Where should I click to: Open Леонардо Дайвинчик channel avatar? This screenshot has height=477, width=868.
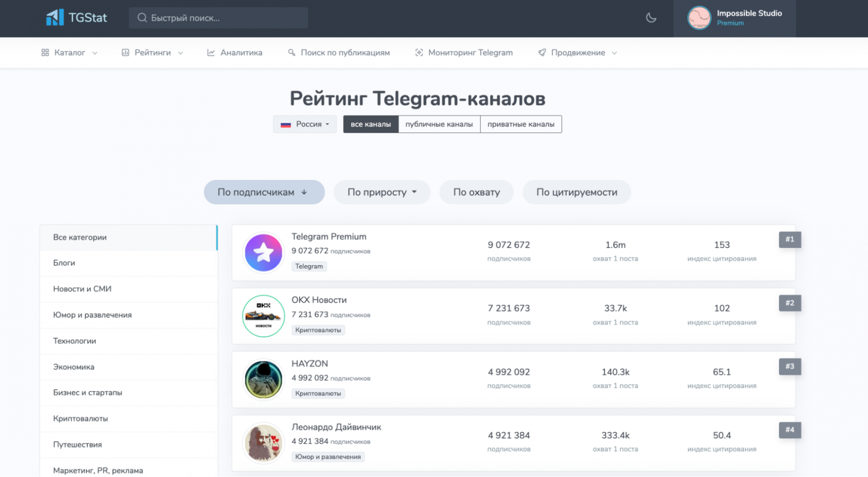(263, 443)
